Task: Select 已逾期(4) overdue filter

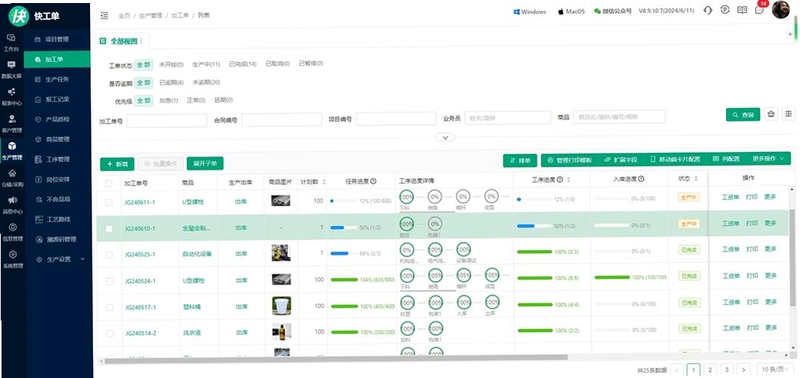Action: click(171, 82)
